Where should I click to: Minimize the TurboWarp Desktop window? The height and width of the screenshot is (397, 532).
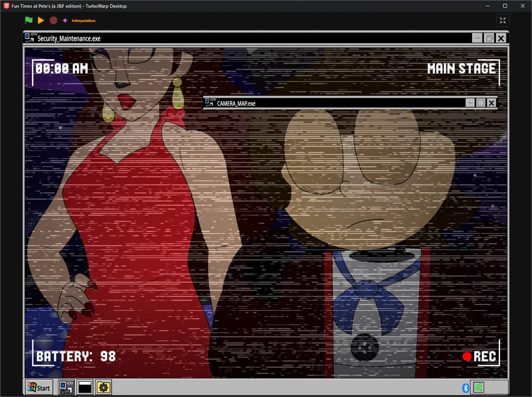tap(488, 6)
